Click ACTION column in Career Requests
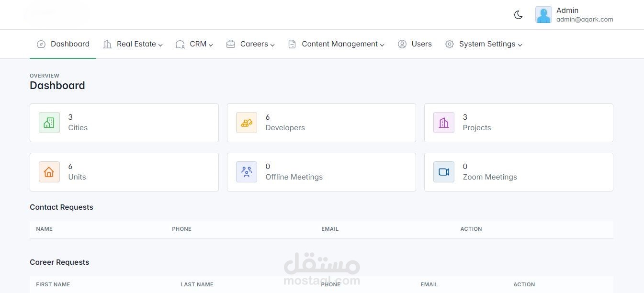Image resolution: width=644 pixels, height=293 pixels. click(524, 284)
